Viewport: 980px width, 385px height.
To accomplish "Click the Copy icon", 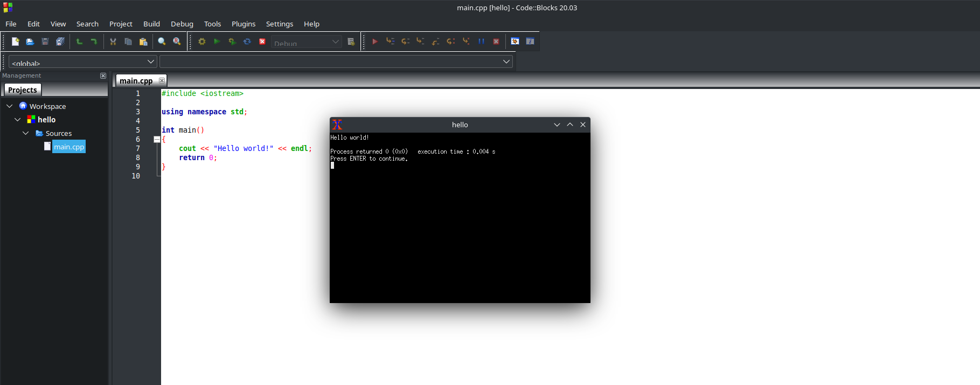I will tap(128, 42).
